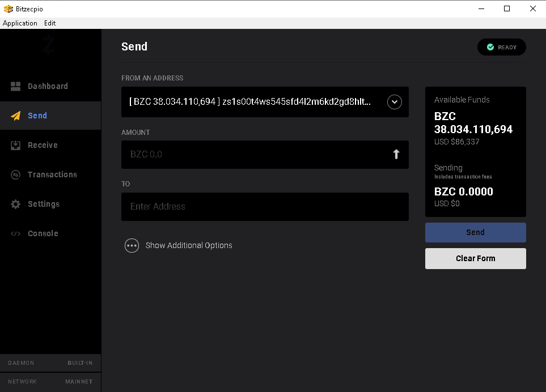Open the sender address selection chevron

[394, 102]
